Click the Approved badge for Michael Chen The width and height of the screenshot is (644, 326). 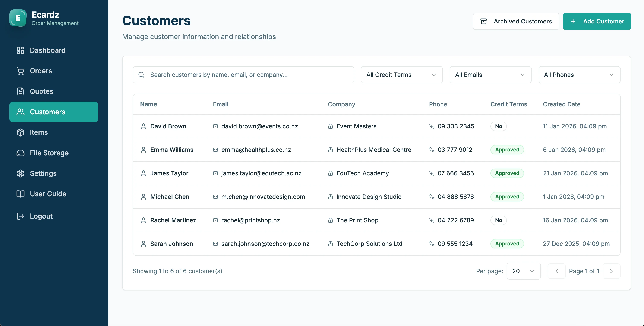tap(507, 197)
